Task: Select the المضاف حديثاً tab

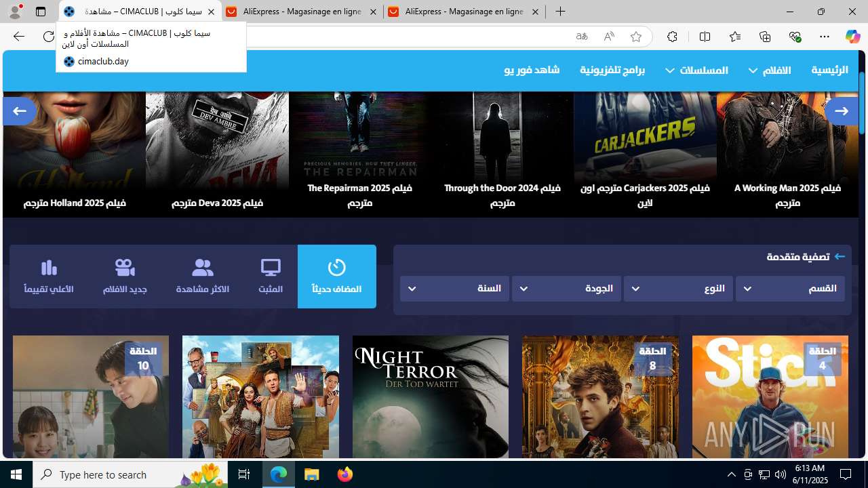Action: (x=337, y=277)
